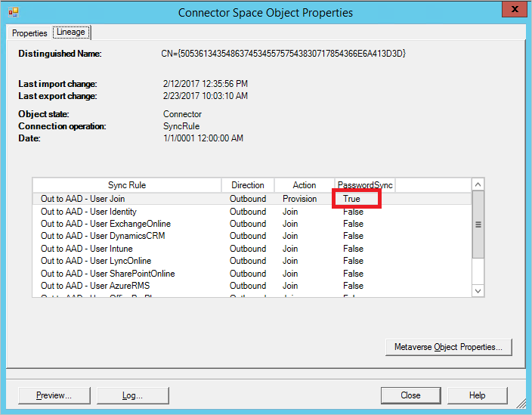
Task: Click Join in the User AzureRMS row
Action: (x=290, y=286)
